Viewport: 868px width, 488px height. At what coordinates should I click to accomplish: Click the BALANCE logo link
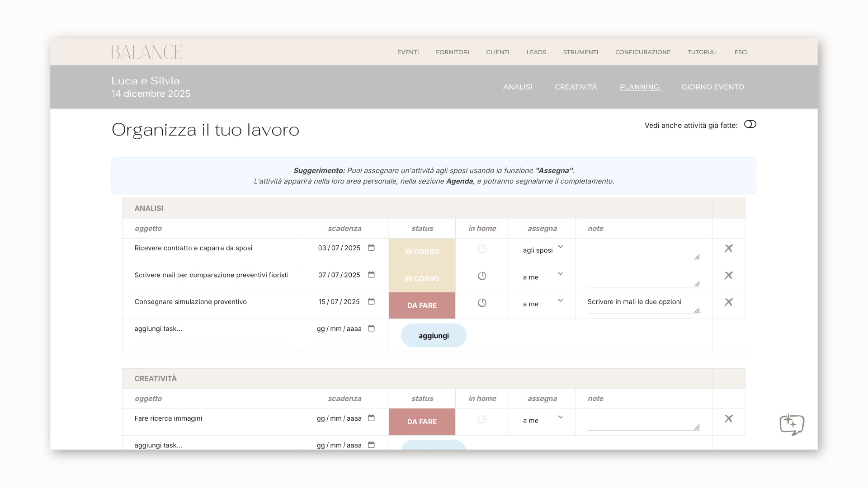(x=146, y=52)
